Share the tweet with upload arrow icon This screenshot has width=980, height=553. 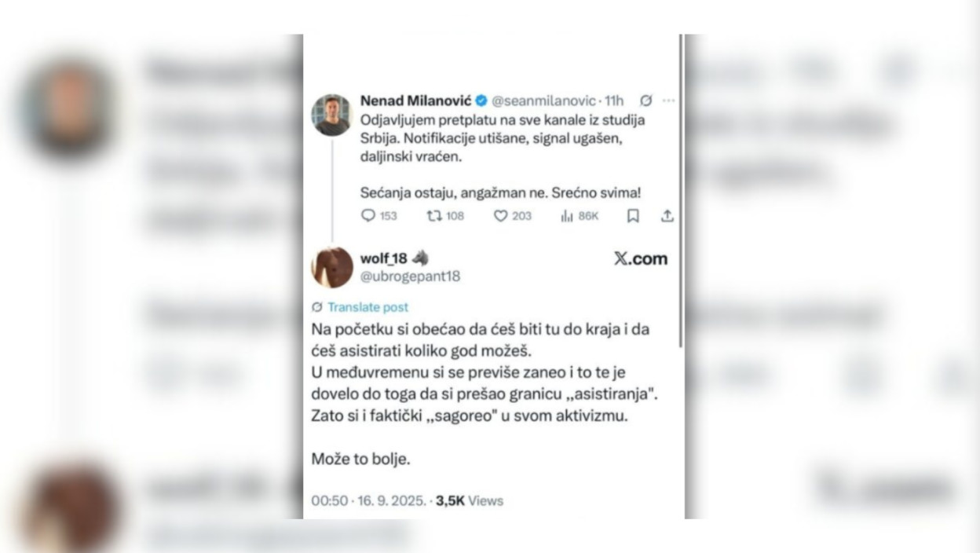[667, 216]
